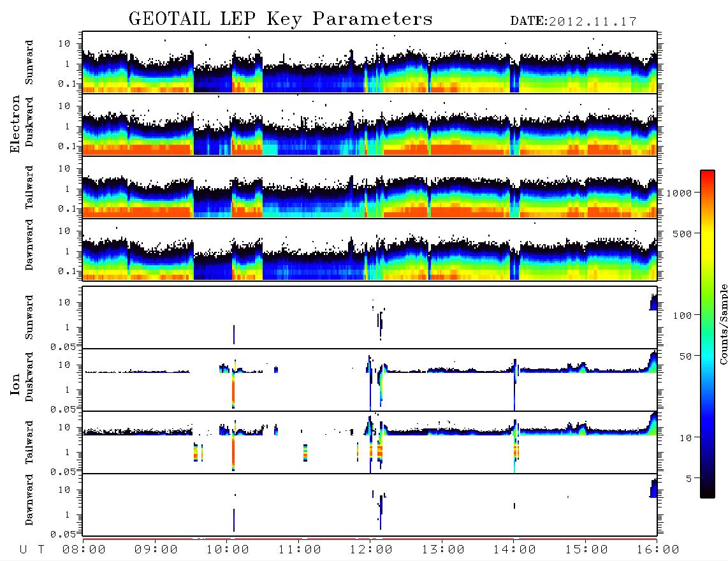Click the title 'GEOTAIL LEP Key Parameters'
This screenshot has height=561, width=728.
(280, 20)
